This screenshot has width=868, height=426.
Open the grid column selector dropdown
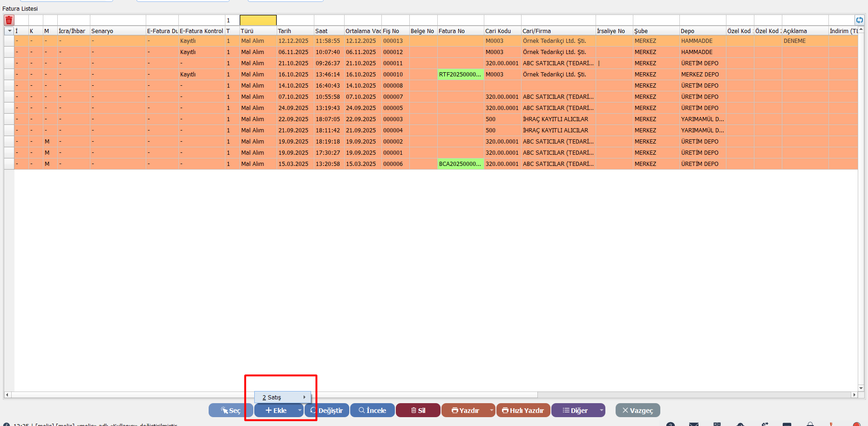(9, 31)
